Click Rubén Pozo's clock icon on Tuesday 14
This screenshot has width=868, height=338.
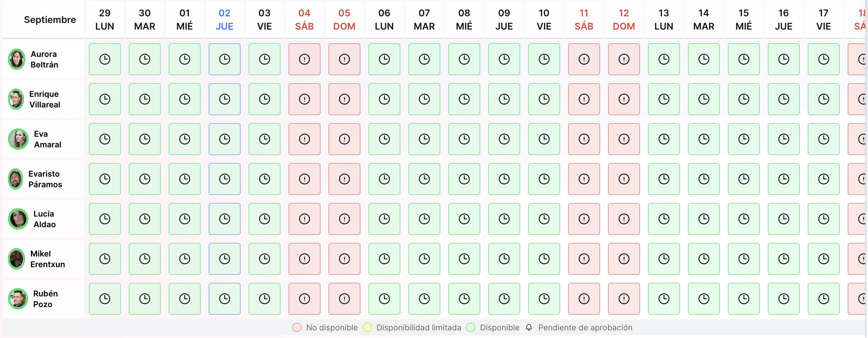pyautogui.click(x=704, y=299)
